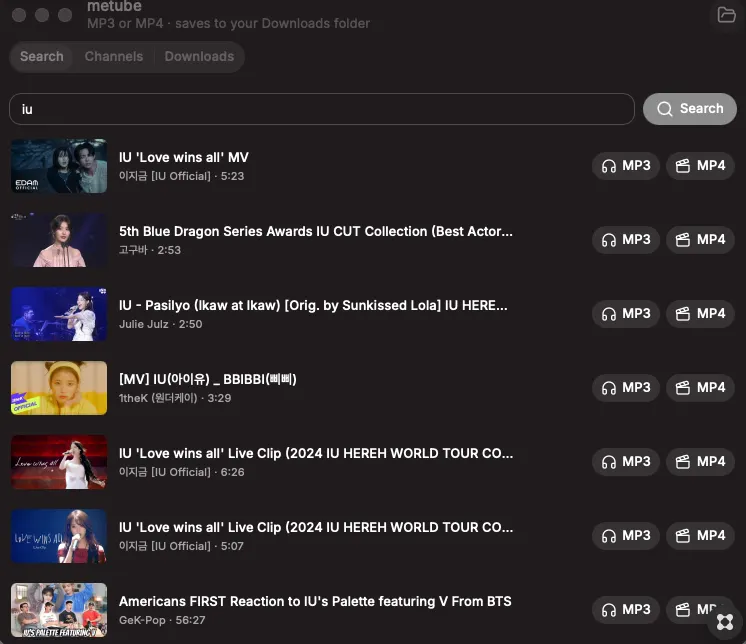The image size is (746, 644).
Task: Focus the search field containing 'iu'
Action: click(322, 109)
